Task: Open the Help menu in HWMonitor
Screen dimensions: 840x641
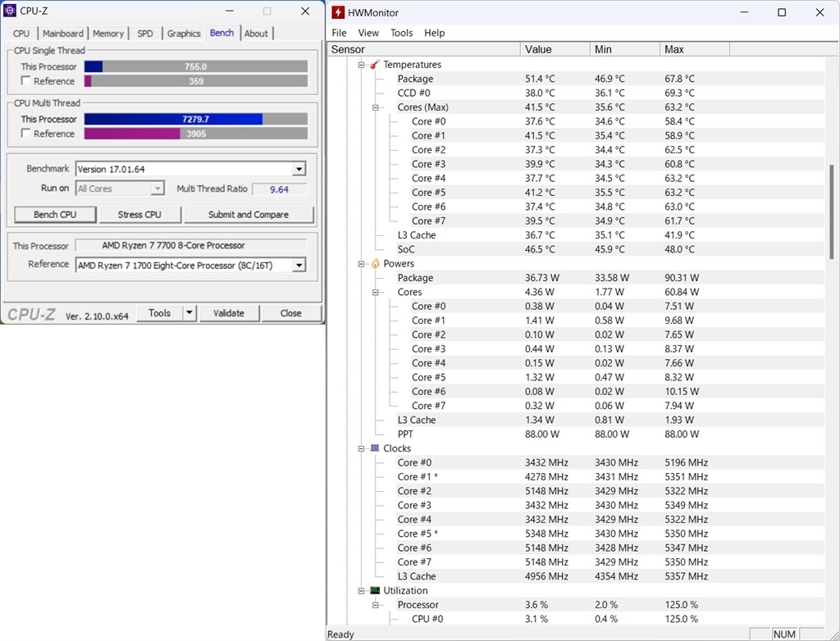Action: 435,33
